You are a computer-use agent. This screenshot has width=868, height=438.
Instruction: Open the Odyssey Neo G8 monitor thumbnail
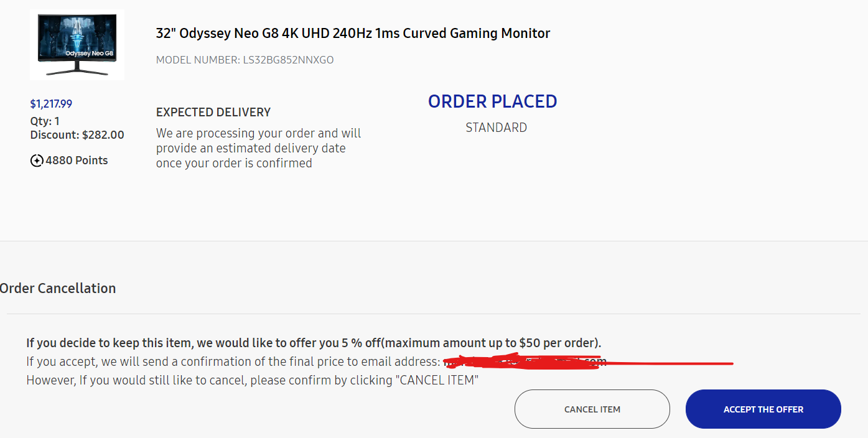pyautogui.click(x=77, y=45)
